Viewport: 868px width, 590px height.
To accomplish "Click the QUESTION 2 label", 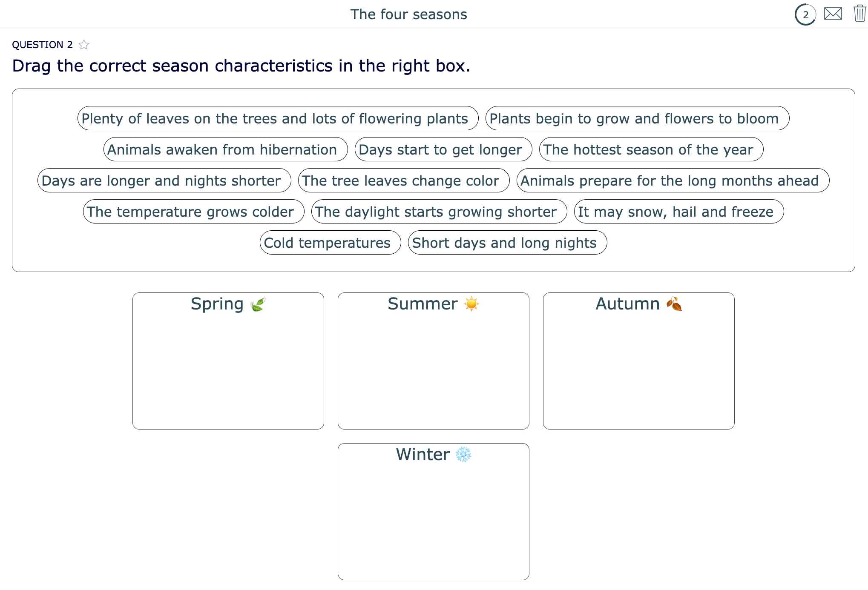I will tap(43, 44).
